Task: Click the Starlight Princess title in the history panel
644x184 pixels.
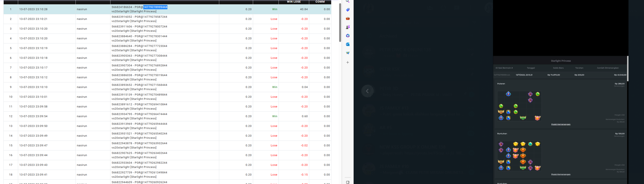Action: (x=561, y=61)
